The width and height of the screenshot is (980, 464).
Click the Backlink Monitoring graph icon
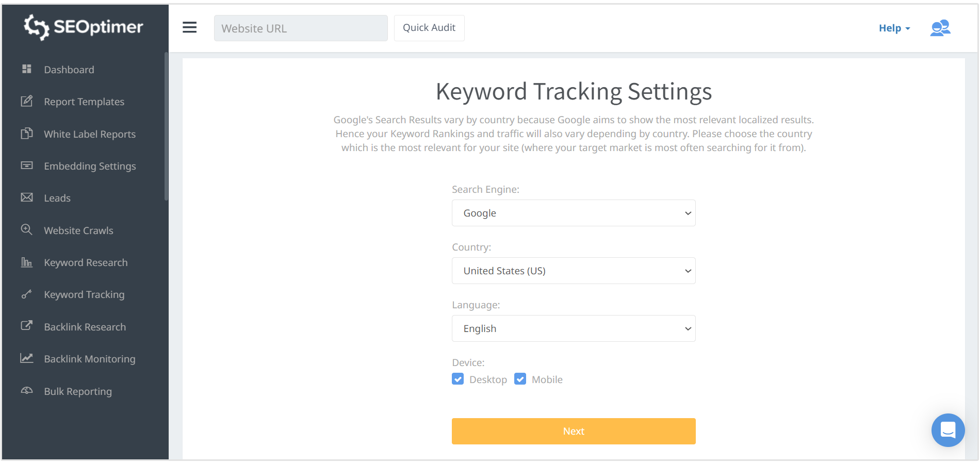(x=27, y=358)
